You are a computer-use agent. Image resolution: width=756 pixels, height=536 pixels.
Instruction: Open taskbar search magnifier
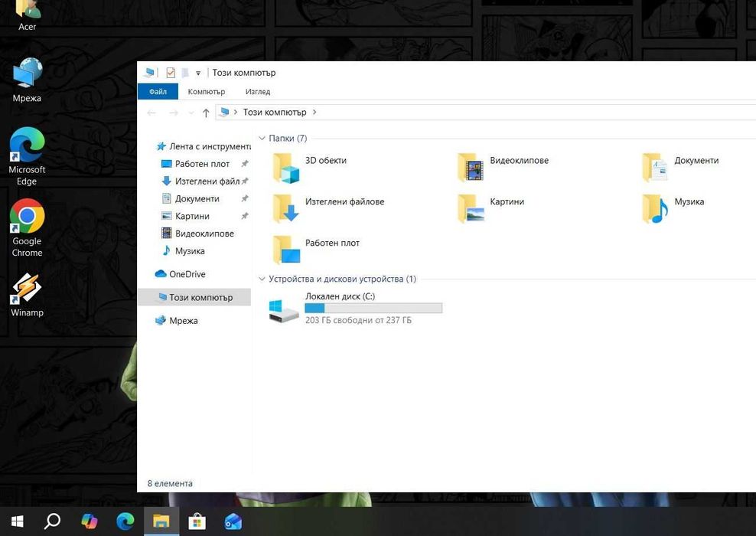[52, 521]
